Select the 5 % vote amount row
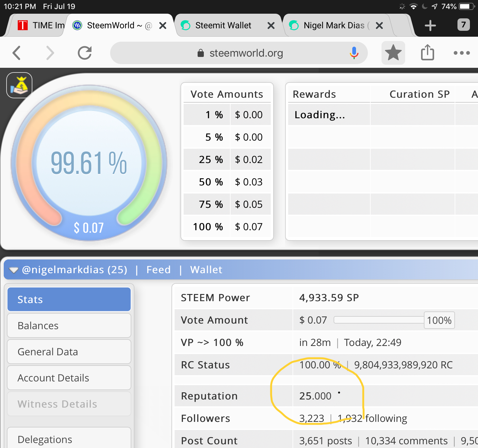This screenshot has width=478, height=448. [227, 137]
